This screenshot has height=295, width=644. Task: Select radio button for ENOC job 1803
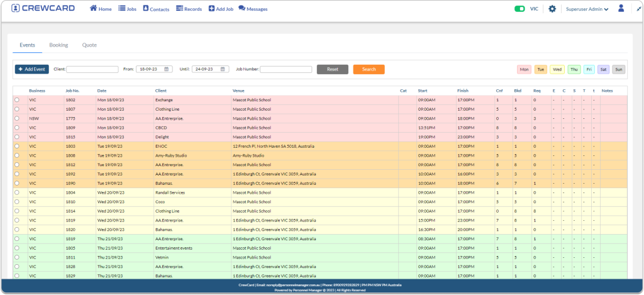17,146
